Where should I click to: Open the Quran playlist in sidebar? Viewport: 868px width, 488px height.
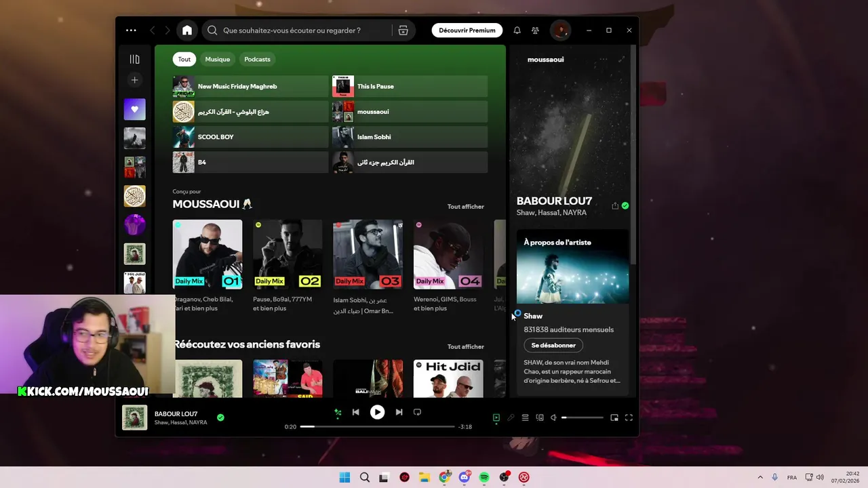[134, 196]
